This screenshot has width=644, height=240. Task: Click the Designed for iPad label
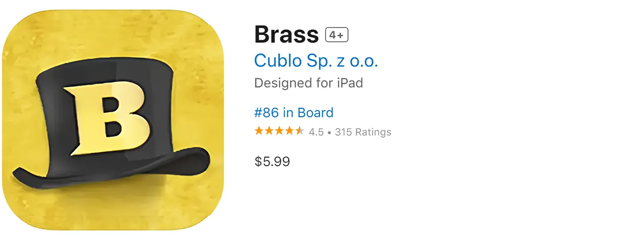(x=308, y=83)
